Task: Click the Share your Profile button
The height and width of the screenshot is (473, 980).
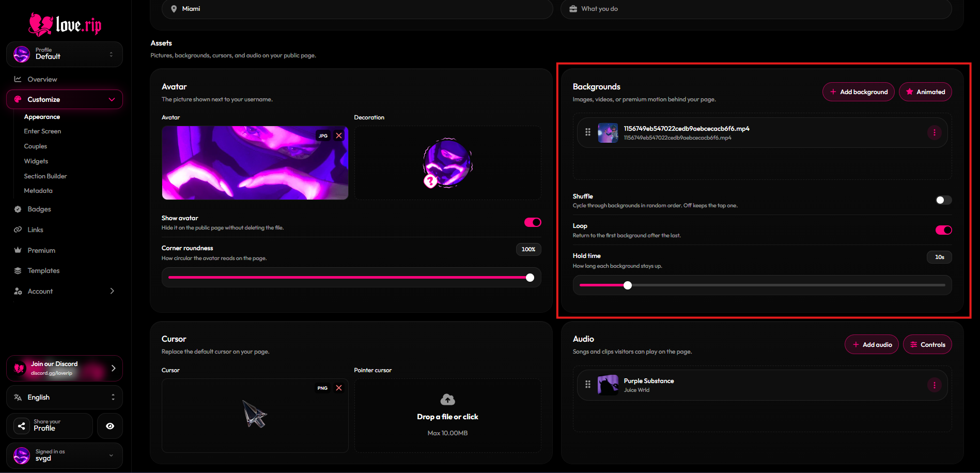Action: click(50, 426)
